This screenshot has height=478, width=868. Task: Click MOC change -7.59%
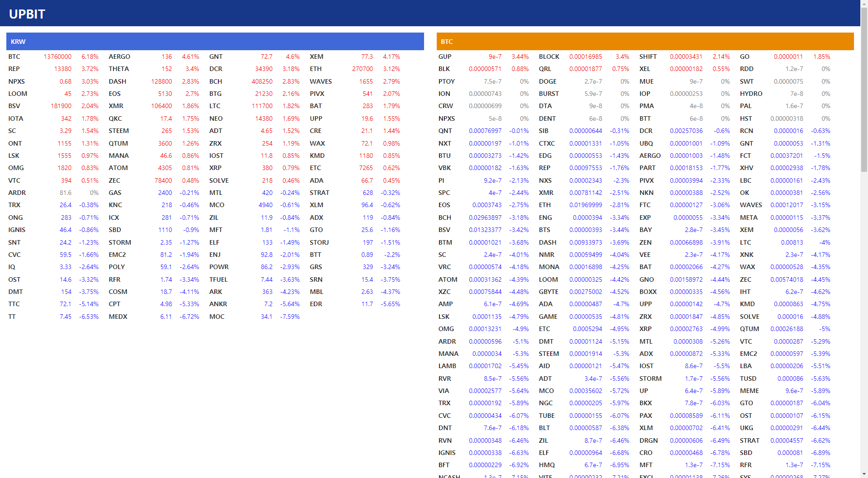pos(290,317)
